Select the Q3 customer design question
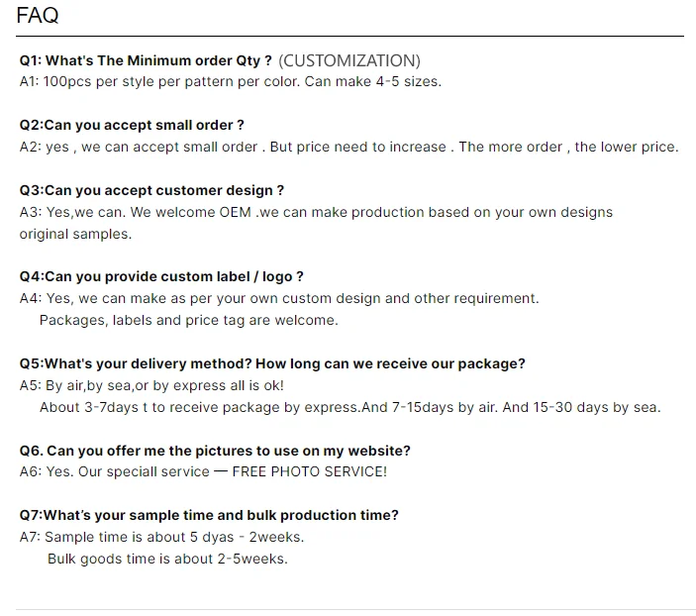This screenshot has width=696, height=616. (x=151, y=190)
